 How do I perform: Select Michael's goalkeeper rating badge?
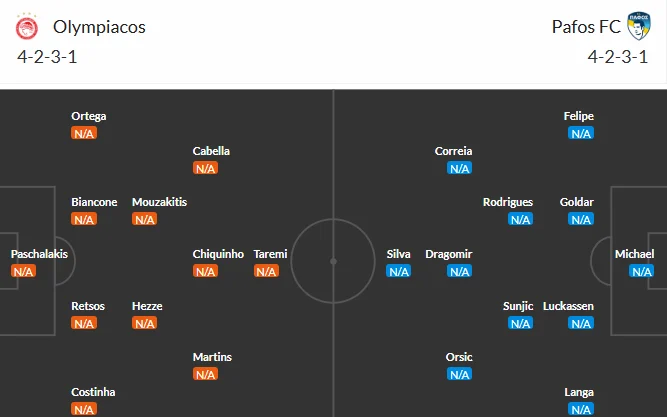pos(641,271)
